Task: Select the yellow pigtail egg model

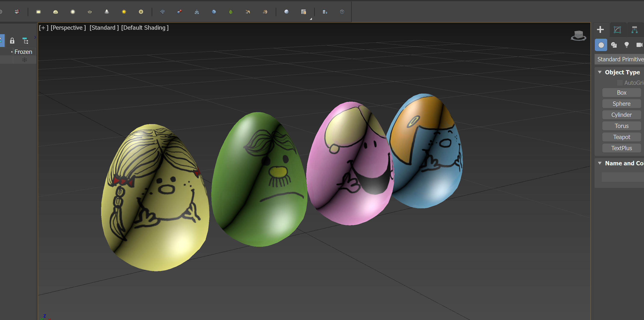Action: pos(155,197)
